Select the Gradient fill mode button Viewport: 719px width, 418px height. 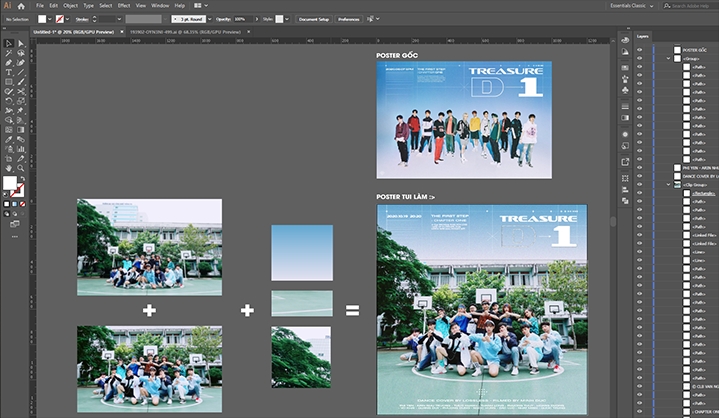pos(15,204)
